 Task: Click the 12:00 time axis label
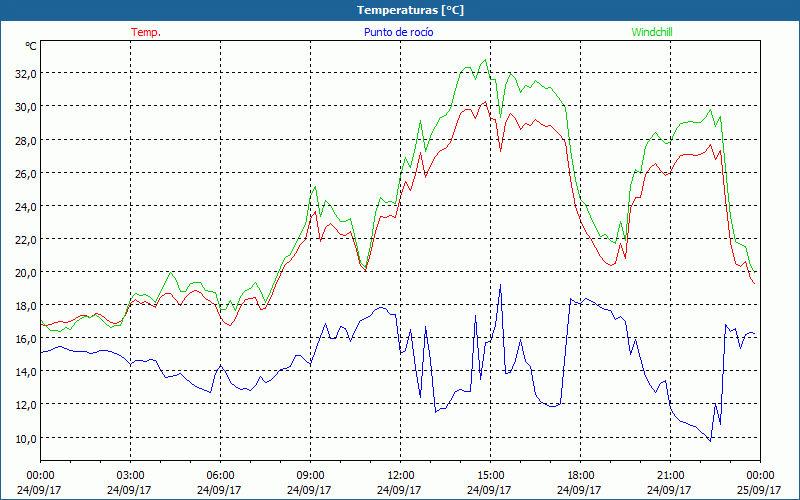(401, 475)
